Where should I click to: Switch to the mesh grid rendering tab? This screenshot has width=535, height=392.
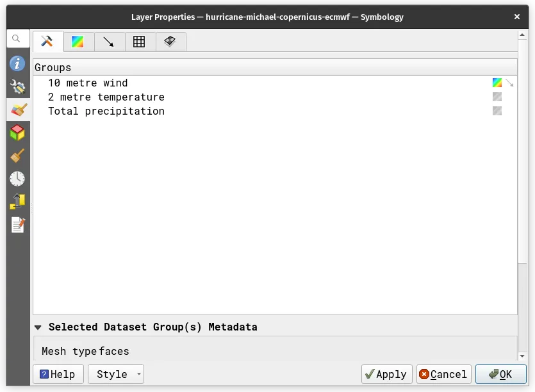139,42
